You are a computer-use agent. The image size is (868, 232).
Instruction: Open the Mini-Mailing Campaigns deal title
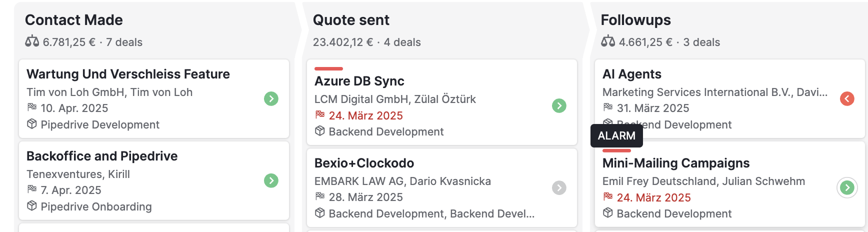[675, 163]
